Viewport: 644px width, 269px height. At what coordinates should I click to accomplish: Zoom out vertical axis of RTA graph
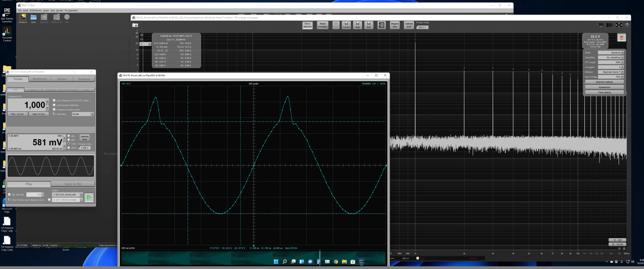(x=142, y=39)
